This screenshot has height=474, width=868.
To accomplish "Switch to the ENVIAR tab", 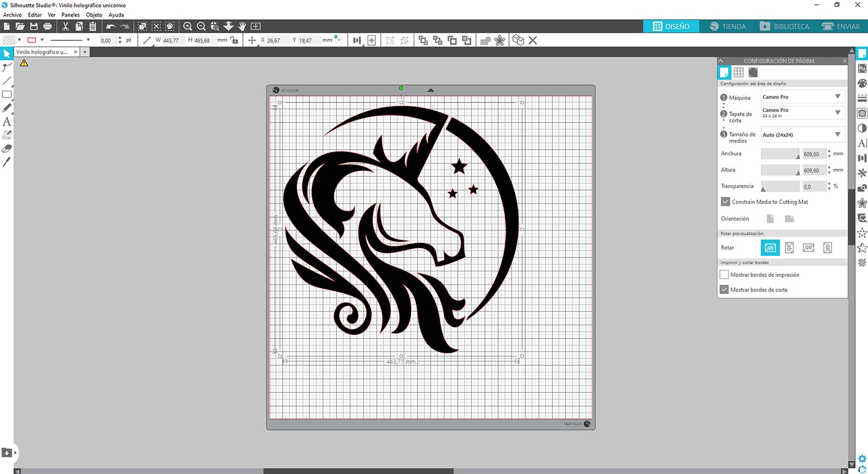I will coord(841,27).
